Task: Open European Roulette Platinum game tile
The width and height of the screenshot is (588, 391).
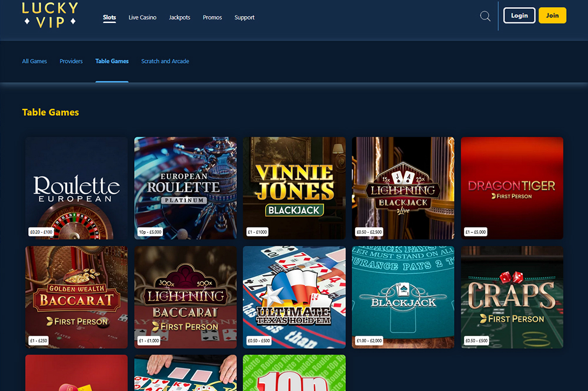Action: pyautogui.click(x=185, y=188)
